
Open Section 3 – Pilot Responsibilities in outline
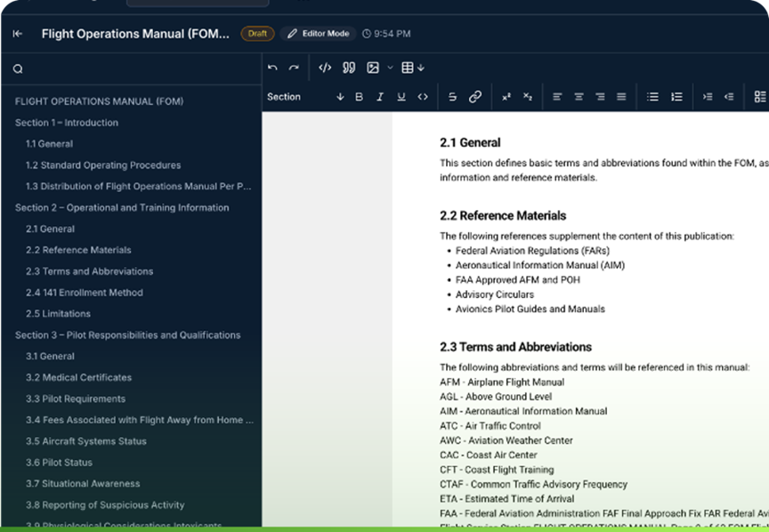127,335
